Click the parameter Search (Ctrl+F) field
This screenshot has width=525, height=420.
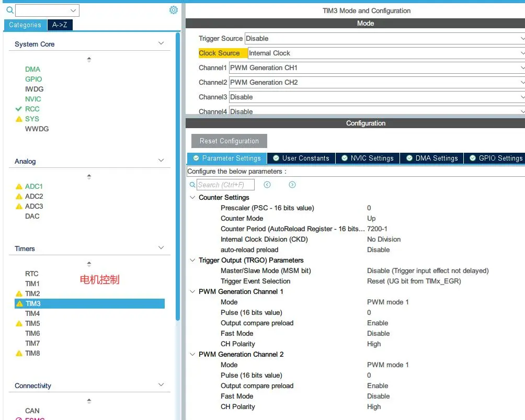(x=225, y=185)
